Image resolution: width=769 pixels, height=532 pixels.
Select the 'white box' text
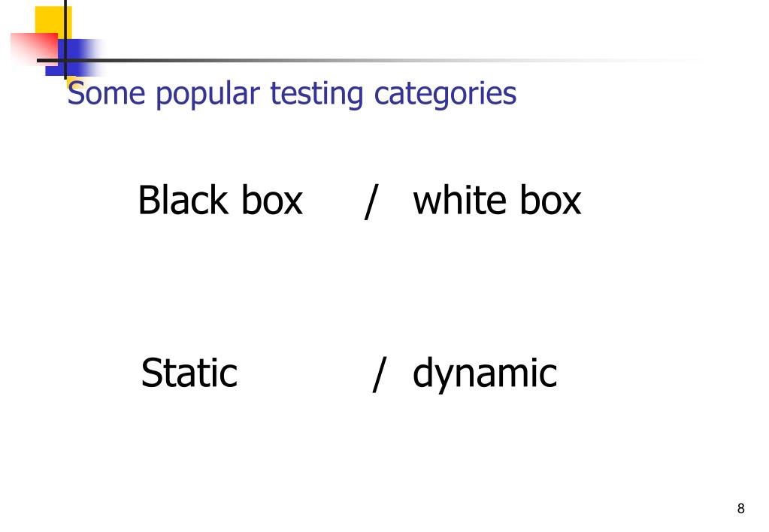coord(498,200)
